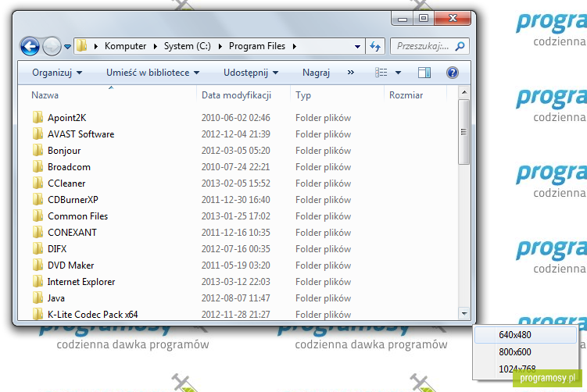This screenshot has height=392, width=587.
Task: Click the date 2012-12-04 21:39
Action: 235,134
